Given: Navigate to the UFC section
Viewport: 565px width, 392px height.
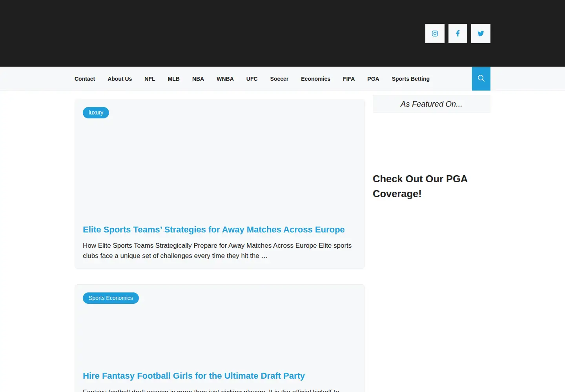Looking at the screenshot, I should [x=252, y=79].
